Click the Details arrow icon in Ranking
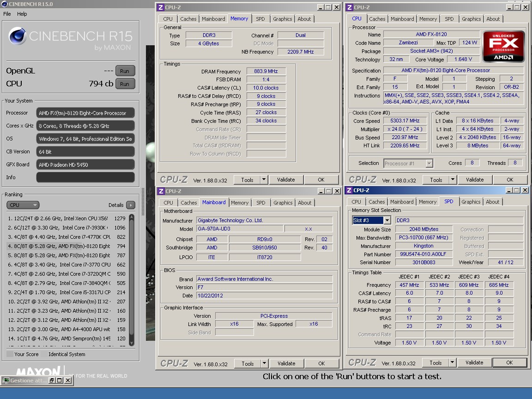Image resolution: width=532 pixels, height=399 pixels. click(131, 205)
